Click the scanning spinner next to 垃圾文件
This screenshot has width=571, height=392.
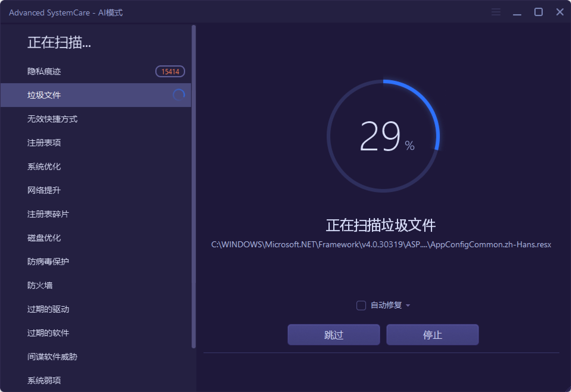179,95
